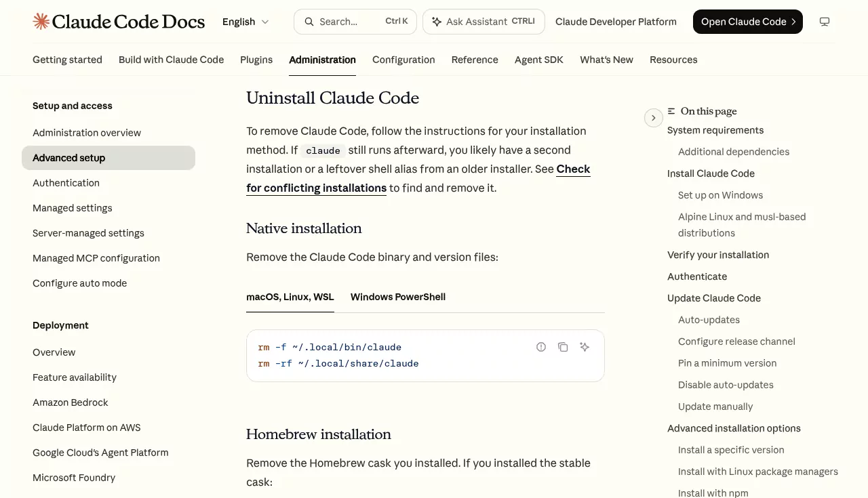Click the On this page list icon
This screenshot has width=868, height=498.
point(671,111)
